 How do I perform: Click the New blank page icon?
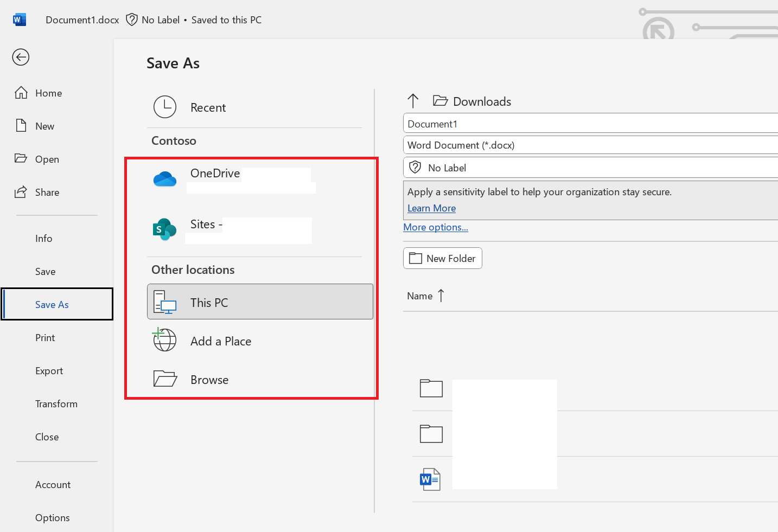21,126
